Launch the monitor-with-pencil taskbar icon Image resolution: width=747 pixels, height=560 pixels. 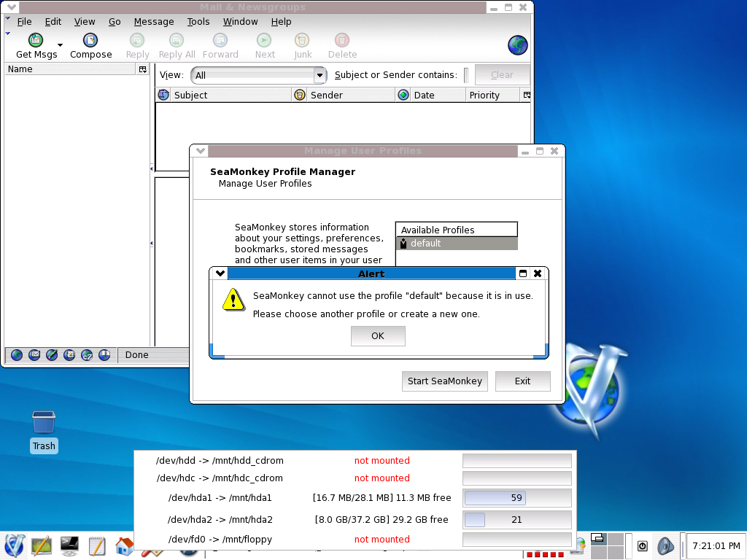point(42,545)
